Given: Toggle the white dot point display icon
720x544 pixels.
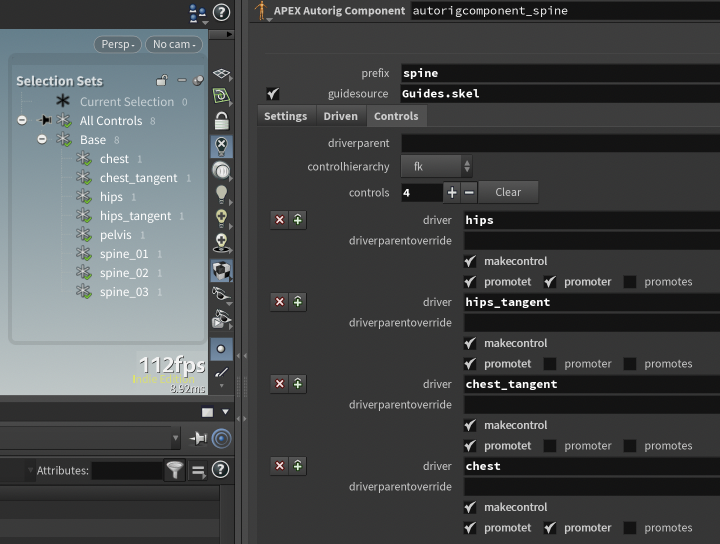Looking at the screenshot, I should 221,349.
